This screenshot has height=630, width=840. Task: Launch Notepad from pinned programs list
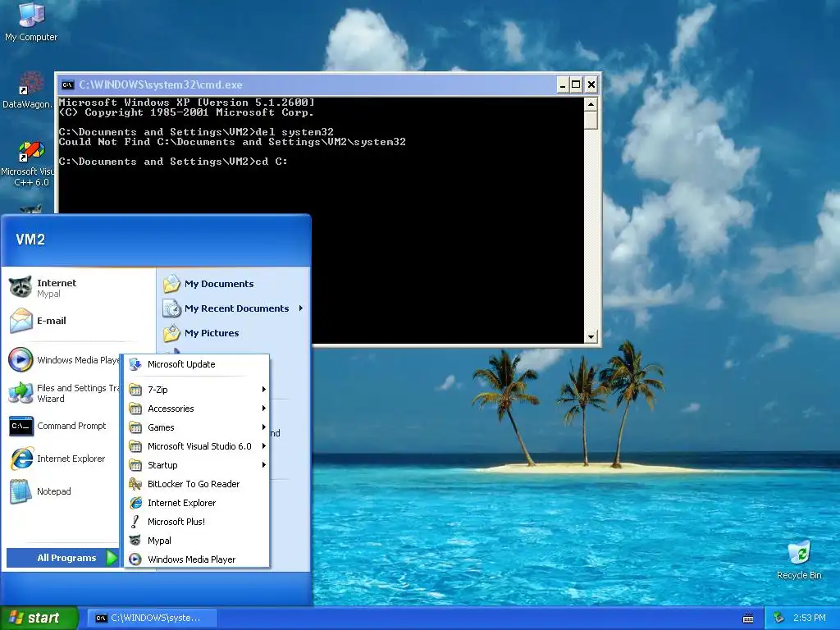coord(53,491)
